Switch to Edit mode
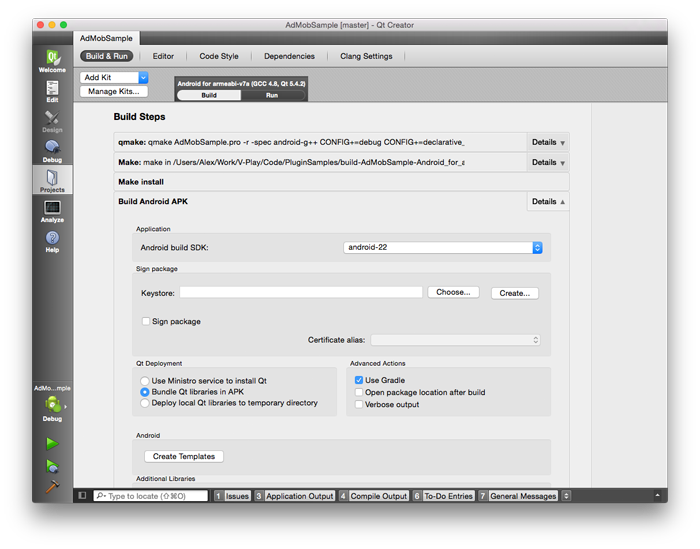This screenshot has height=549, width=700. [52, 92]
